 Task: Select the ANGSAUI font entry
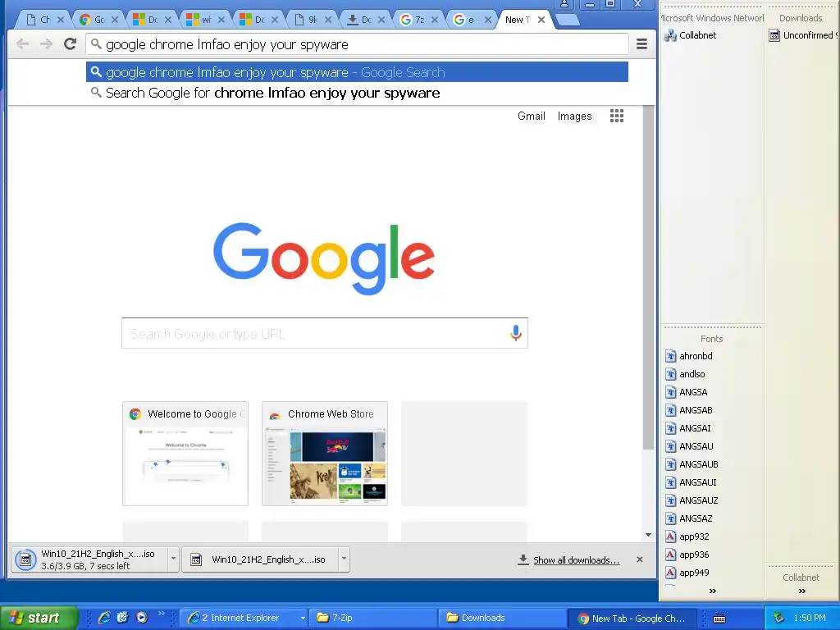point(691,482)
